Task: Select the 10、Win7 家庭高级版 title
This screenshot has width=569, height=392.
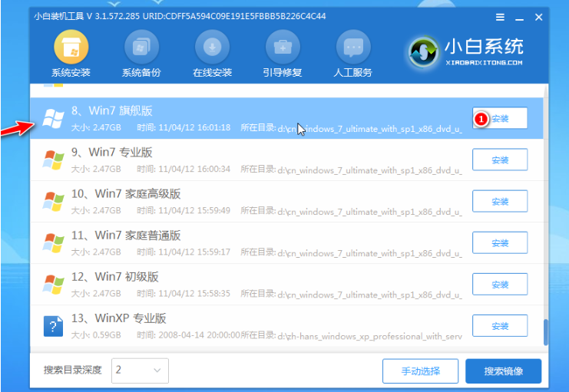Action: point(126,193)
